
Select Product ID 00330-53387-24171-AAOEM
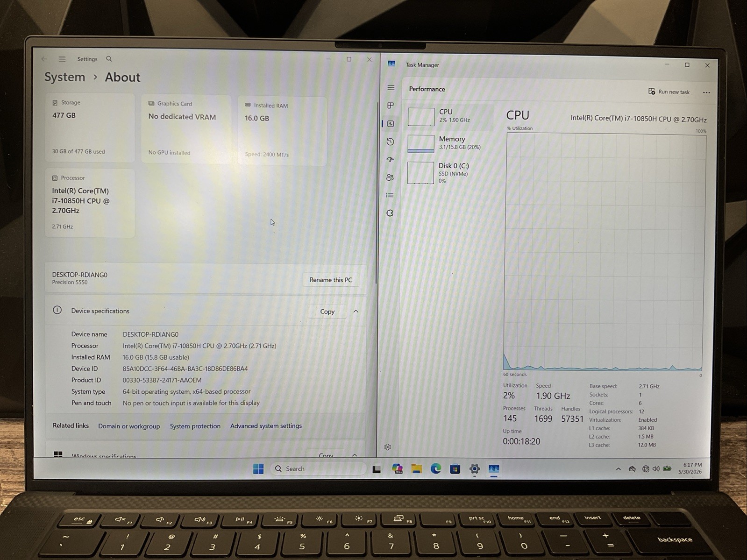coord(162,380)
